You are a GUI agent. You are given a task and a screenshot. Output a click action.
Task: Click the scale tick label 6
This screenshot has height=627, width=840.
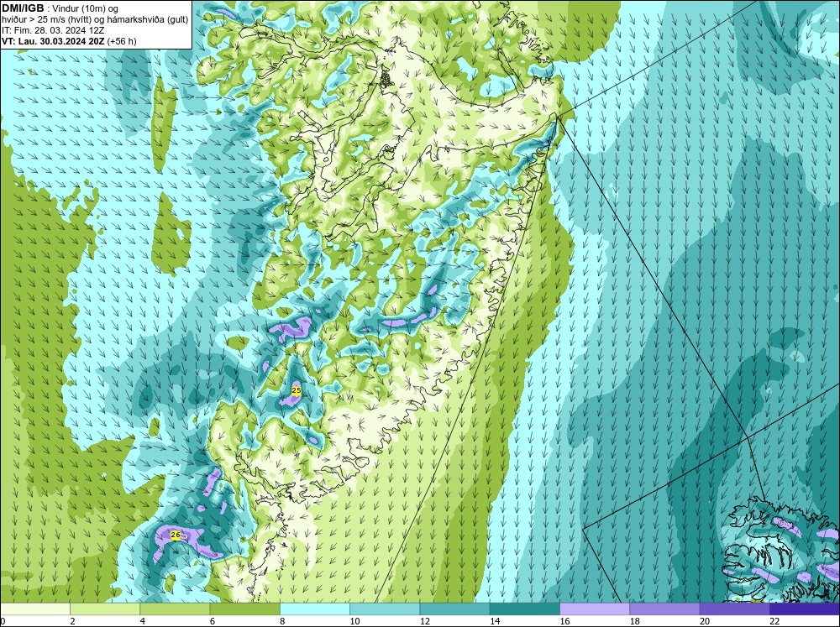(213, 621)
